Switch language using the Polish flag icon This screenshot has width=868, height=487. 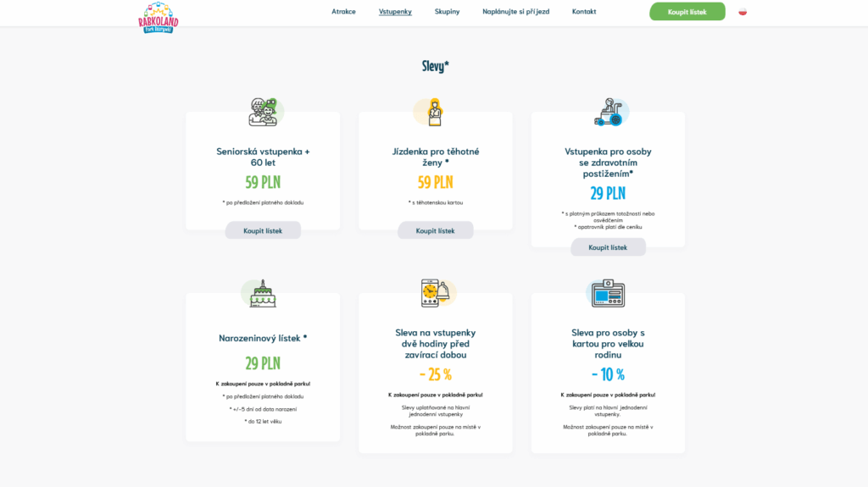743,12
